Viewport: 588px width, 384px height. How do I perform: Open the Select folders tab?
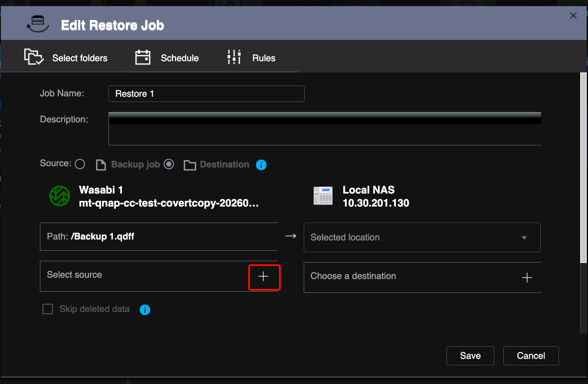pos(66,58)
